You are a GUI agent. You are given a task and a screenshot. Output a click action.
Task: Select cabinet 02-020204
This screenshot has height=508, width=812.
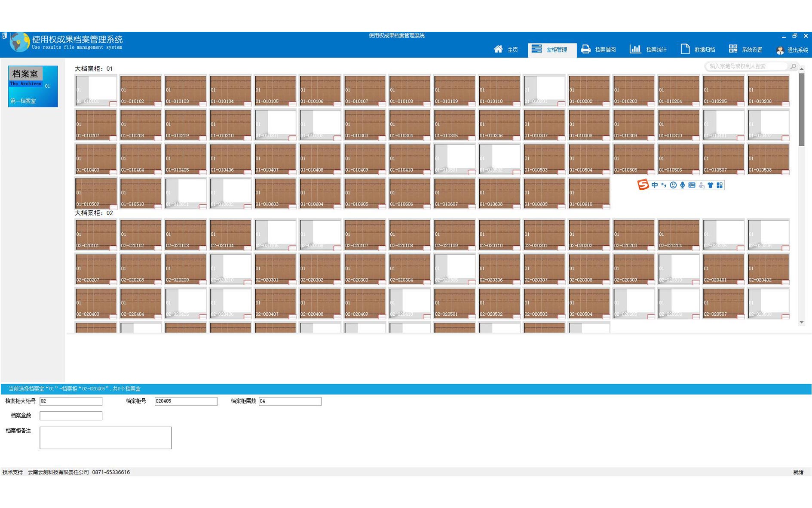pyautogui.click(x=679, y=235)
